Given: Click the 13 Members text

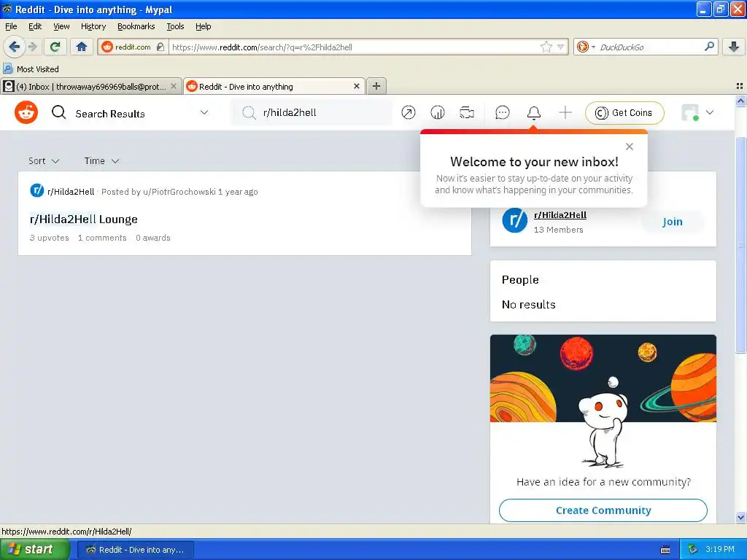Looking at the screenshot, I should coord(558,230).
